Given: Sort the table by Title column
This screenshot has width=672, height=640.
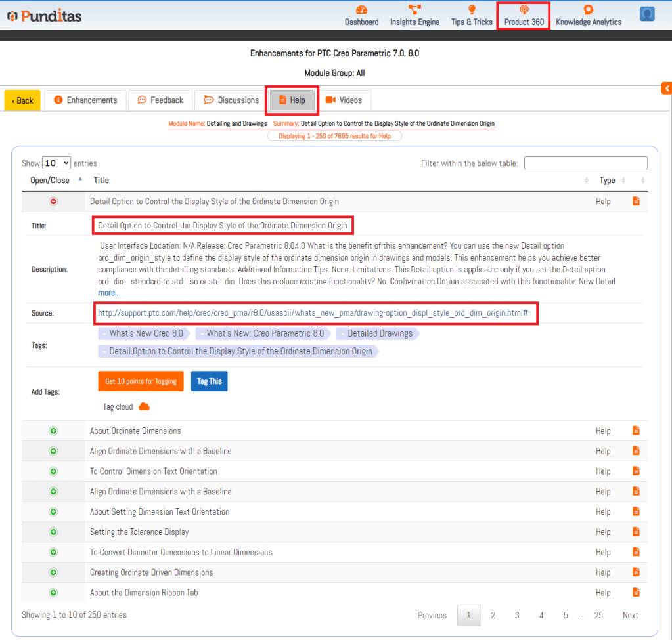Looking at the screenshot, I should coord(101,180).
